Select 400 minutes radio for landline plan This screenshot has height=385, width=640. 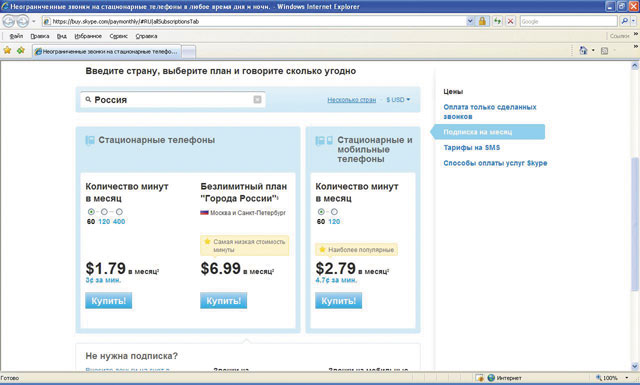(x=119, y=211)
